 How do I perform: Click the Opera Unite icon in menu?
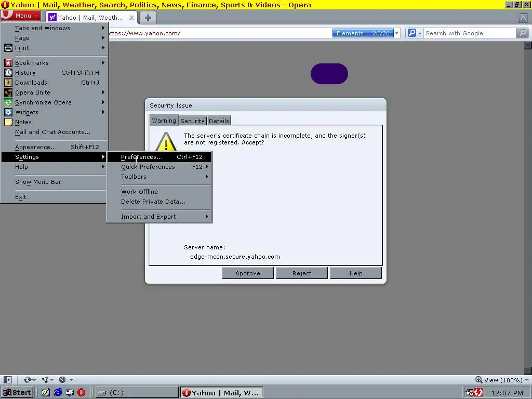click(8, 92)
